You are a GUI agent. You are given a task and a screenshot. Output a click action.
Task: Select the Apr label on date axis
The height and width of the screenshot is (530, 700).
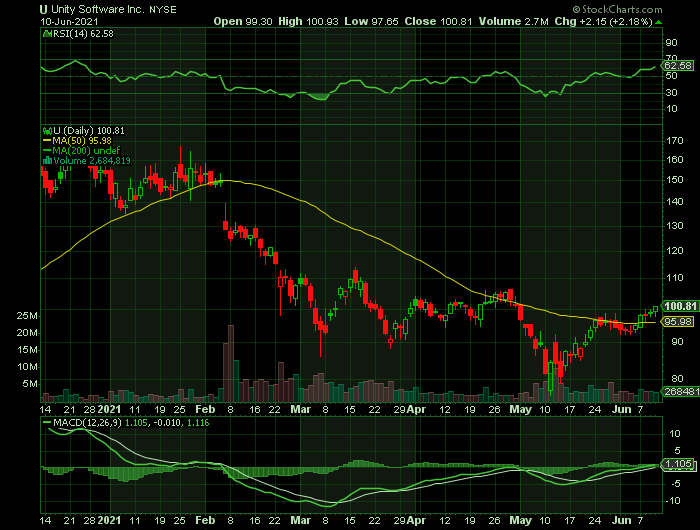pos(416,410)
